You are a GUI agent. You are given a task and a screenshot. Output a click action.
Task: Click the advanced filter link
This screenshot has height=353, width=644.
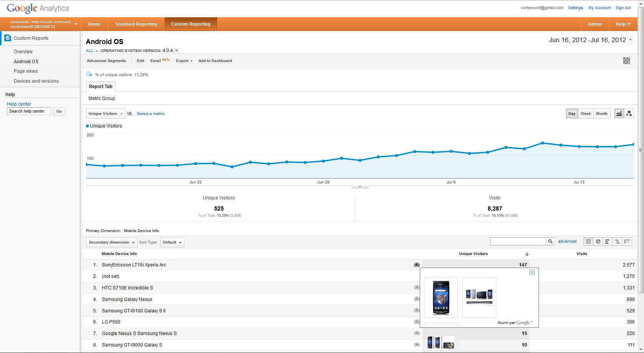point(567,241)
